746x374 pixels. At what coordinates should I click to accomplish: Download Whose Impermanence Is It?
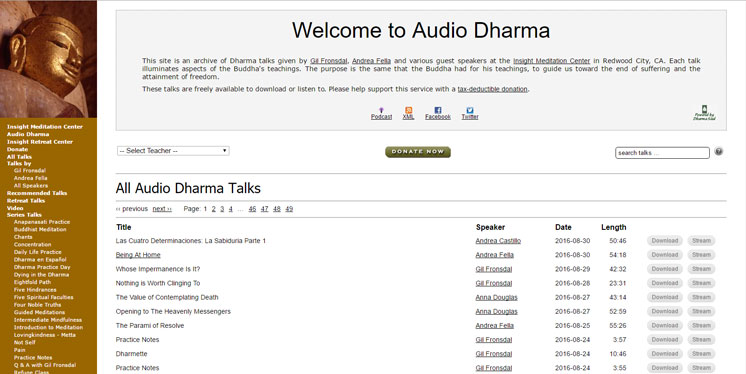[x=665, y=269]
